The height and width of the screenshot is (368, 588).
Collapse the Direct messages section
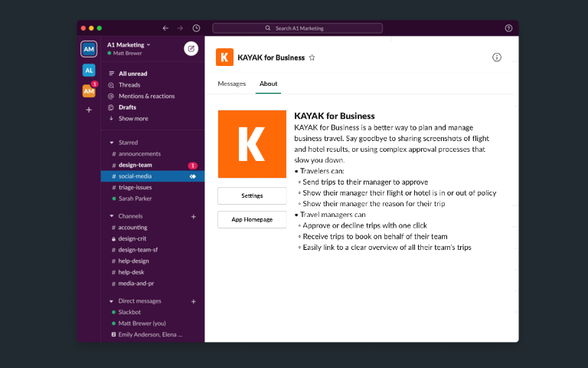point(111,301)
